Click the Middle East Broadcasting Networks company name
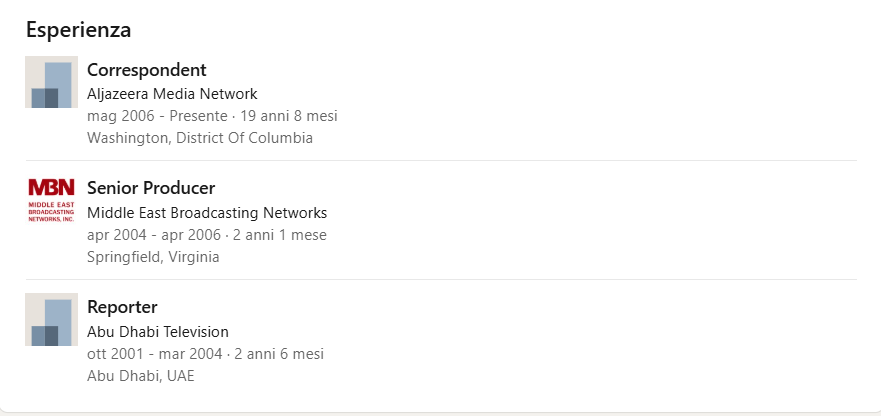The height and width of the screenshot is (416, 881). coord(207,212)
